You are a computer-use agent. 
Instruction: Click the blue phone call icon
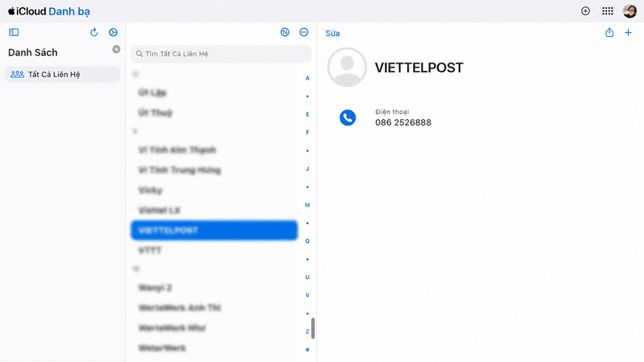pyautogui.click(x=348, y=117)
